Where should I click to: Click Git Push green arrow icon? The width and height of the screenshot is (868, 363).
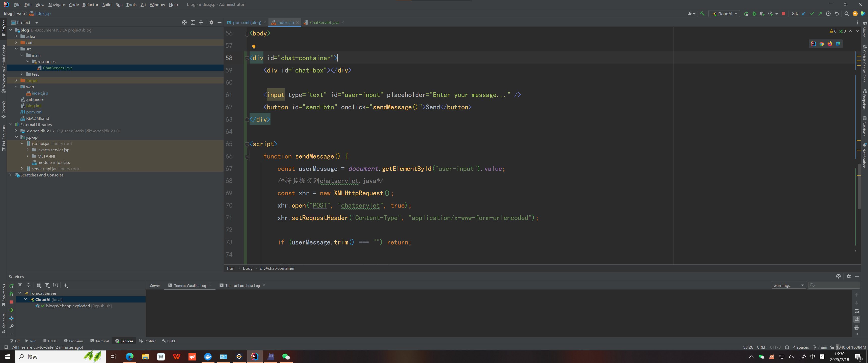[x=820, y=14]
